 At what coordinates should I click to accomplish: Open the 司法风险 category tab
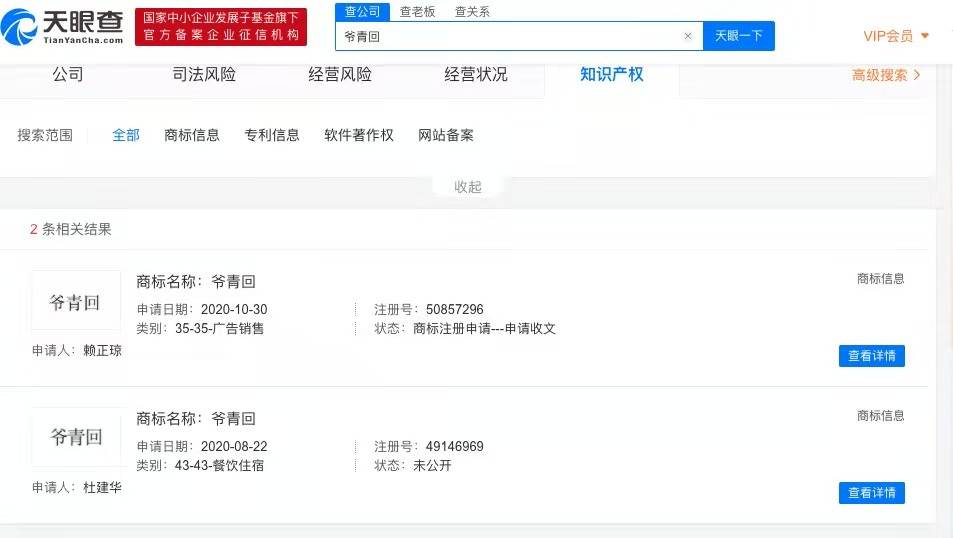tap(204, 75)
